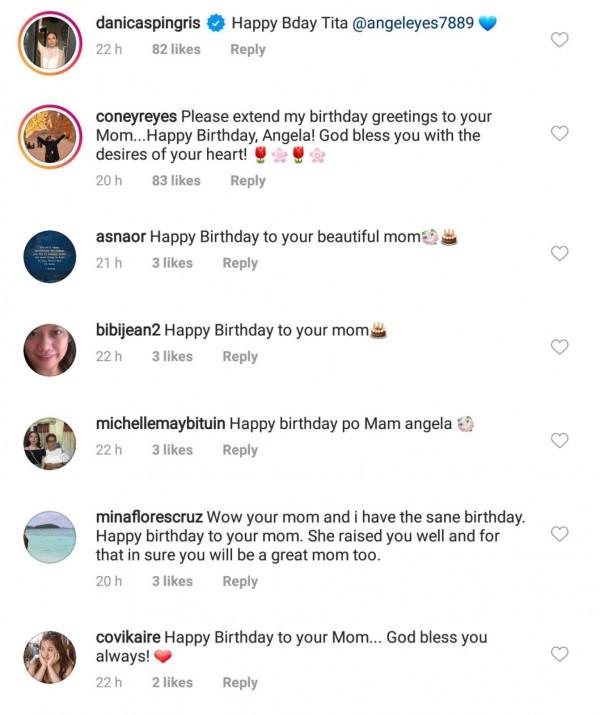Viewport: 600px width, 715px height.
Task: See the 2 likes on covikaire's comment
Action: pyautogui.click(x=172, y=683)
